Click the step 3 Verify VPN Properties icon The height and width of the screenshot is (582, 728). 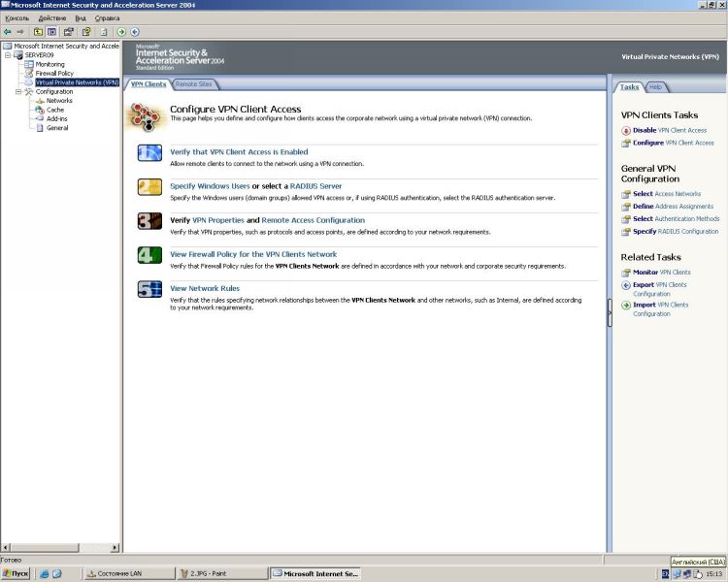coord(149,221)
